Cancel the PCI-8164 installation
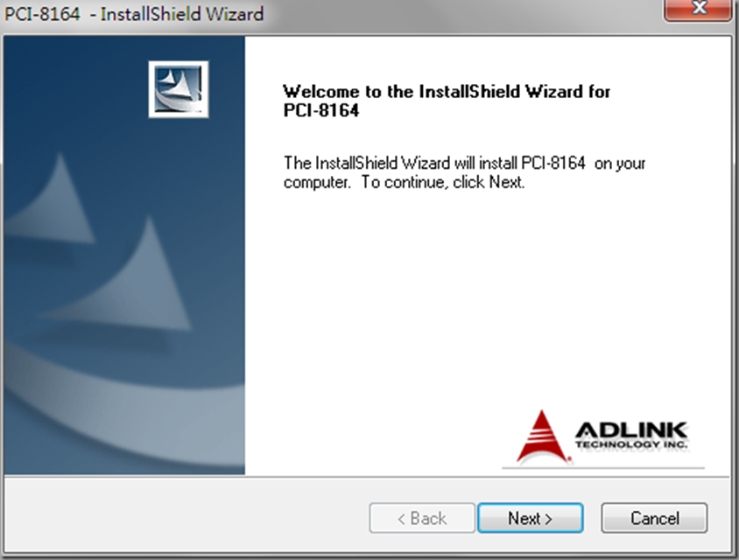The width and height of the screenshot is (739, 560). point(654,518)
